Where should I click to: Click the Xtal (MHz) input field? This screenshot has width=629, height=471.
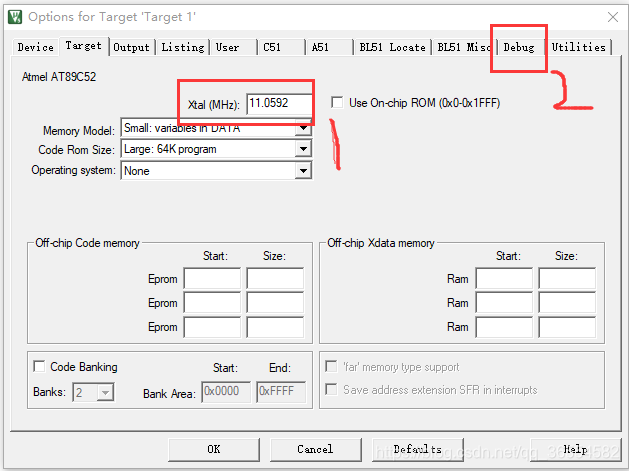pyautogui.click(x=279, y=104)
